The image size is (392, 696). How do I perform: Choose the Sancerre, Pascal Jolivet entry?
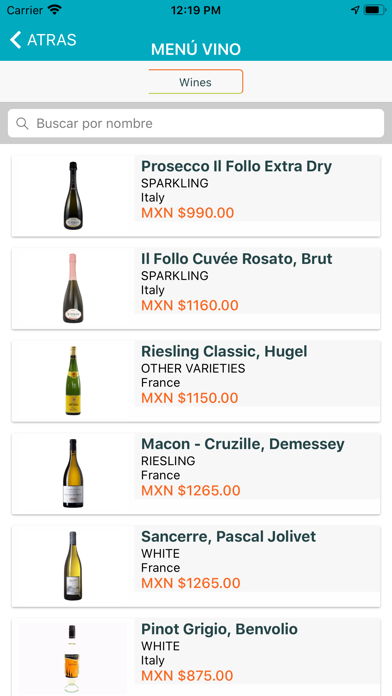196,566
